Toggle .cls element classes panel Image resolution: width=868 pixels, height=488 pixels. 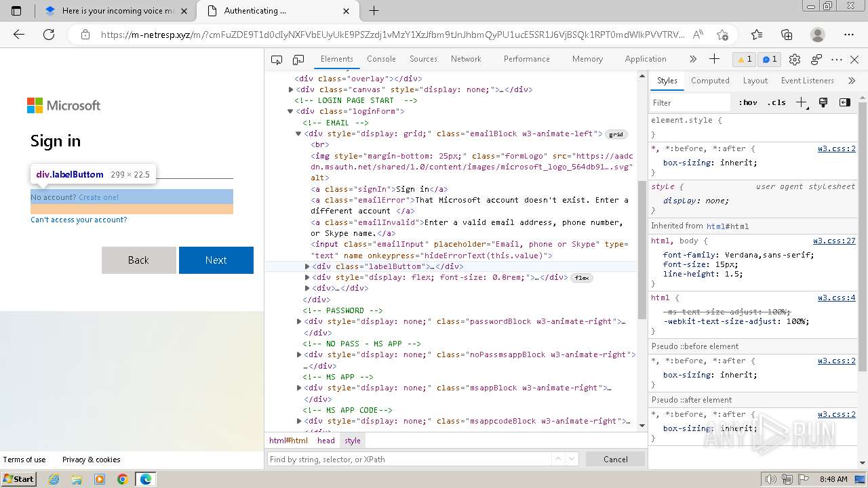pyautogui.click(x=776, y=102)
